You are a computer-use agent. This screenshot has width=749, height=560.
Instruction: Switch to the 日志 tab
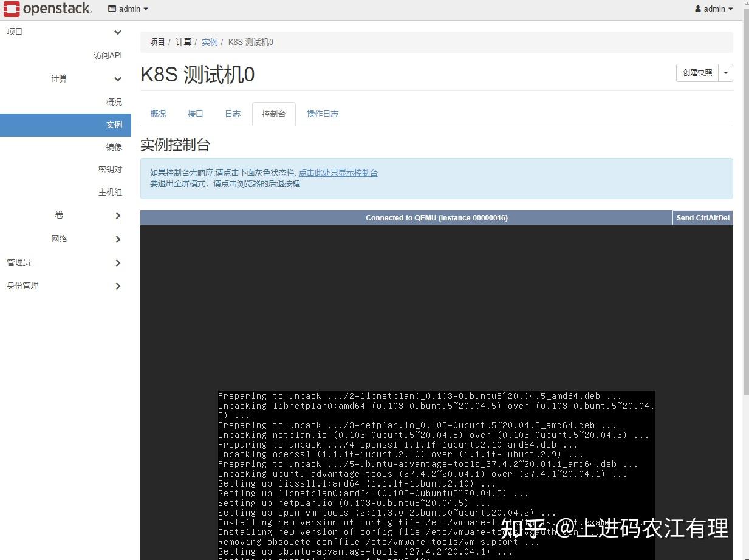point(232,114)
